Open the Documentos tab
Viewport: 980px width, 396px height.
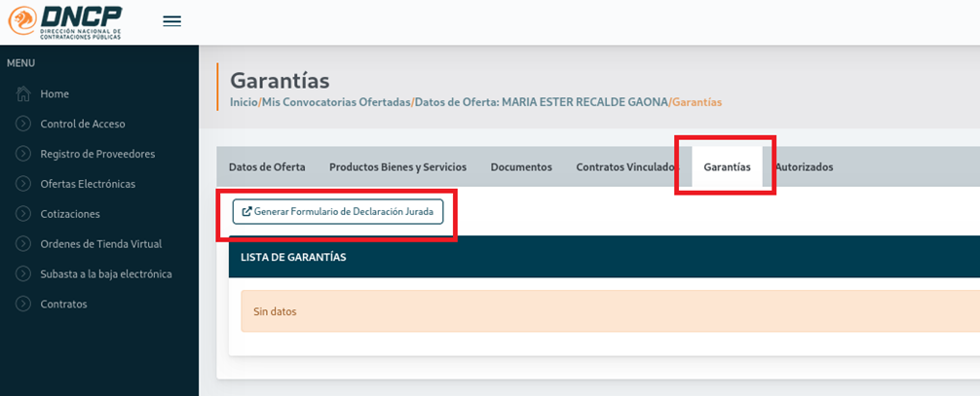pyautogui.click(x=521, y=167)
